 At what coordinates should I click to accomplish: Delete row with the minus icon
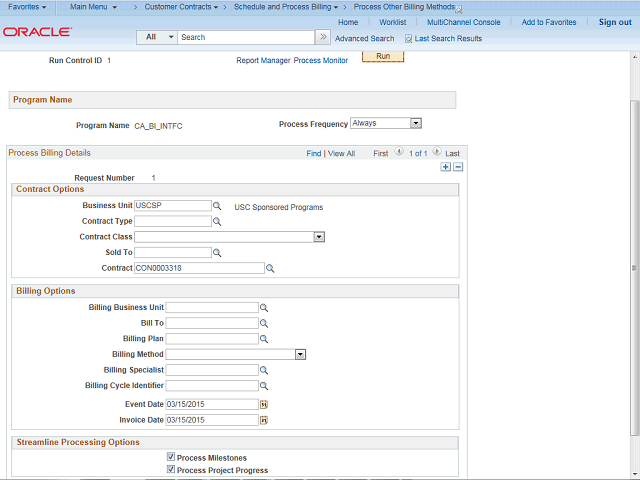458,167
